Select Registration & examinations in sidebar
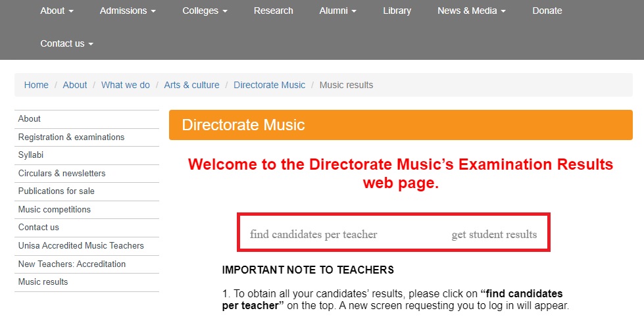Image resolution: width=644 pixels, height=317 pixels. (x=71, y=137)
